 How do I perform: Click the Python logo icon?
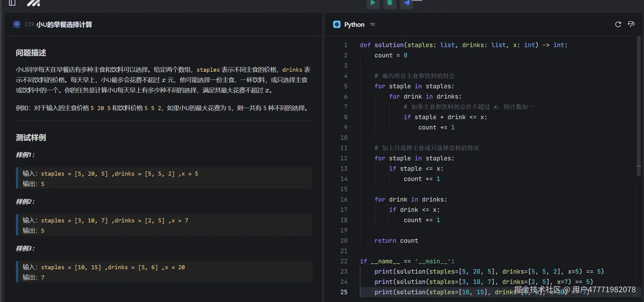[337, 24]
